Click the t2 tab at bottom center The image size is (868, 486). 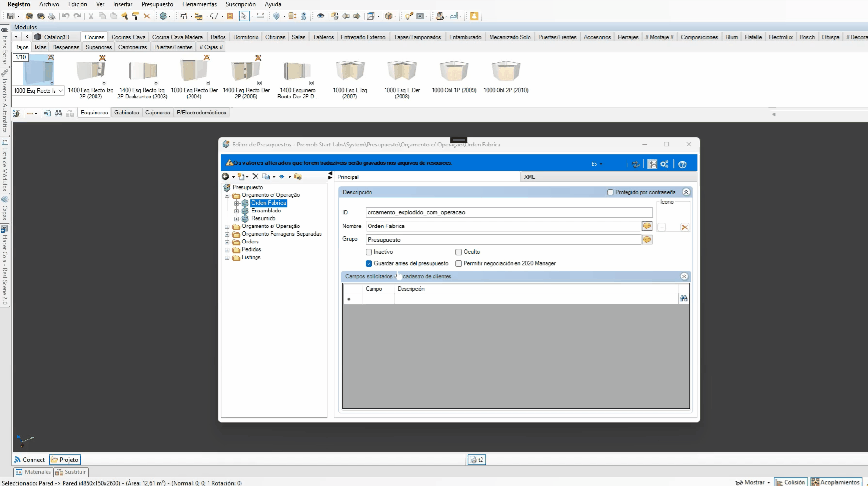click(x=477, y=460)
